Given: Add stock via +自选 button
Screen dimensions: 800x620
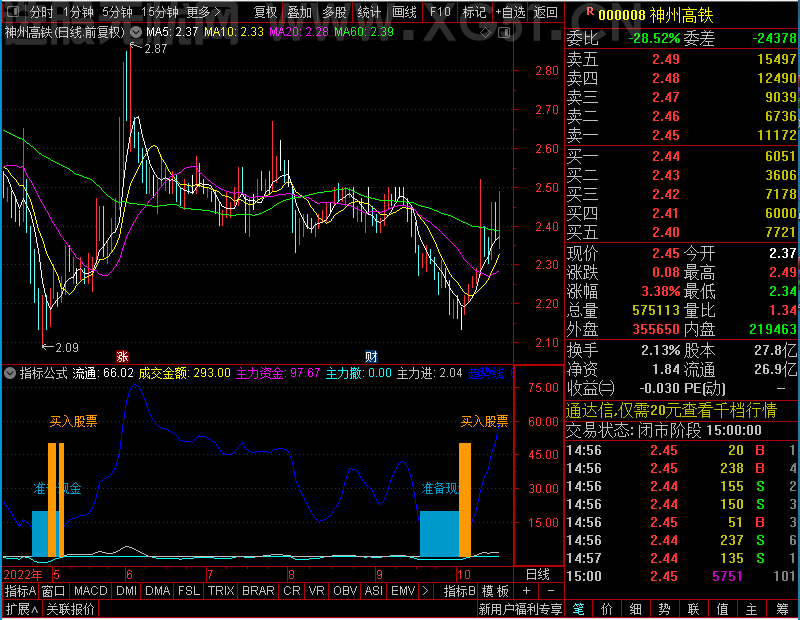Looking at the screenshot, I should (x=510, y=12).
